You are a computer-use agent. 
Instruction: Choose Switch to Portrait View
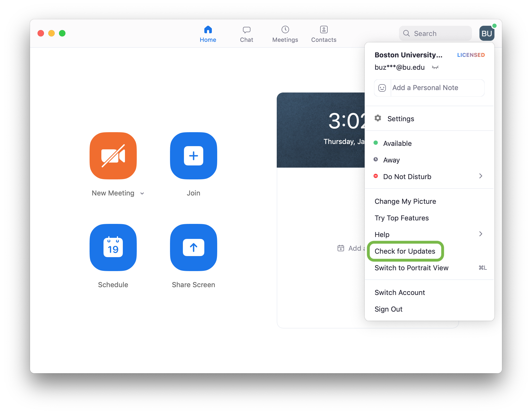tap(411, 268)
